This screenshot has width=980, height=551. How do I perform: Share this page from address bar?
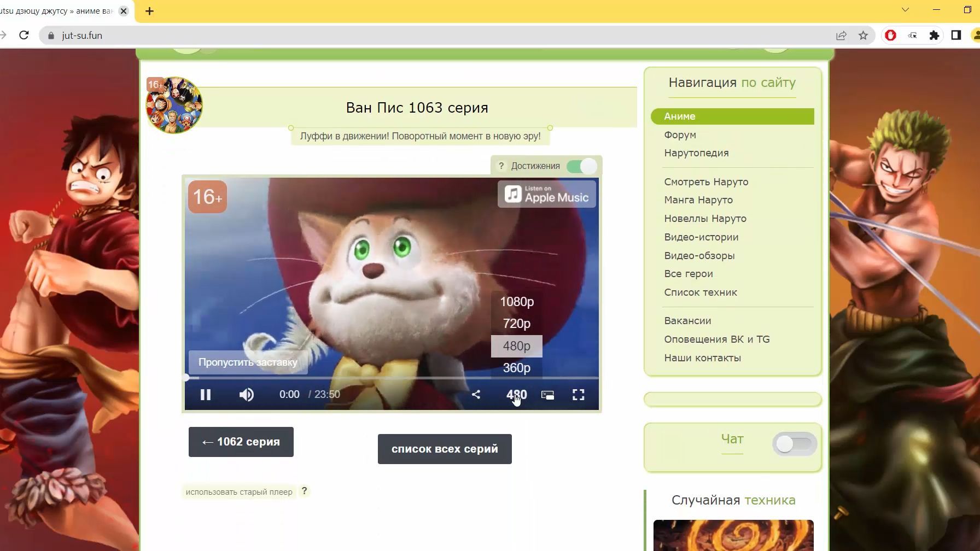pos(841,36)
